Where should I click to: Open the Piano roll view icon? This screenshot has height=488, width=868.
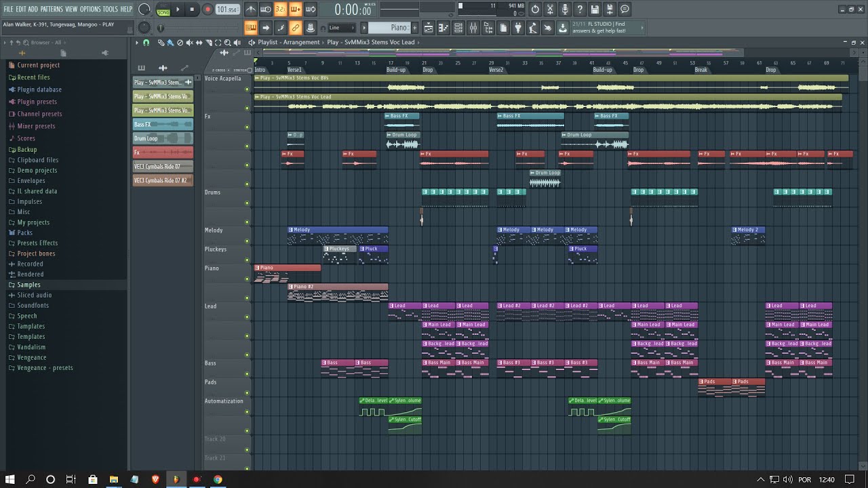pyautogui.click(x=443, y=28)
